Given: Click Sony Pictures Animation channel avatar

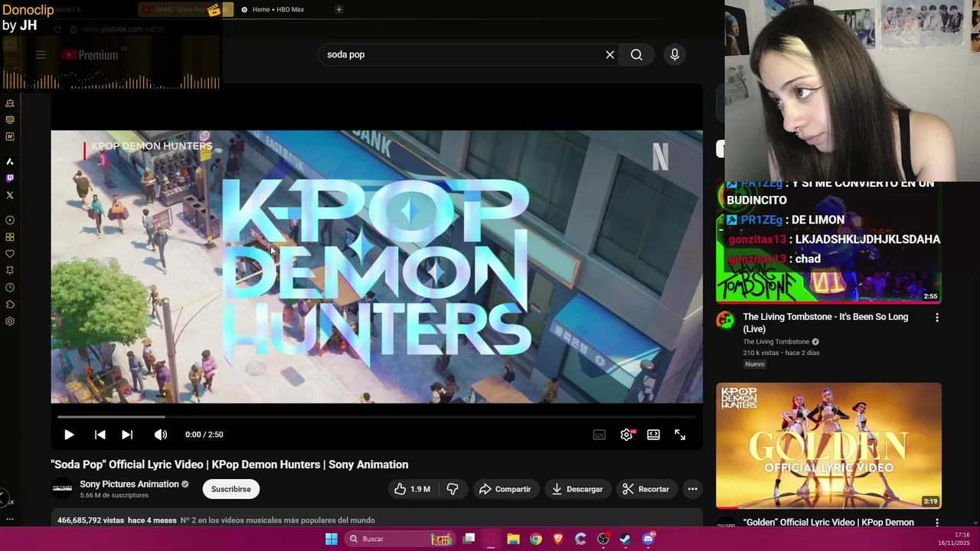Looking at the screenshot, I should (x=62, y=489).
